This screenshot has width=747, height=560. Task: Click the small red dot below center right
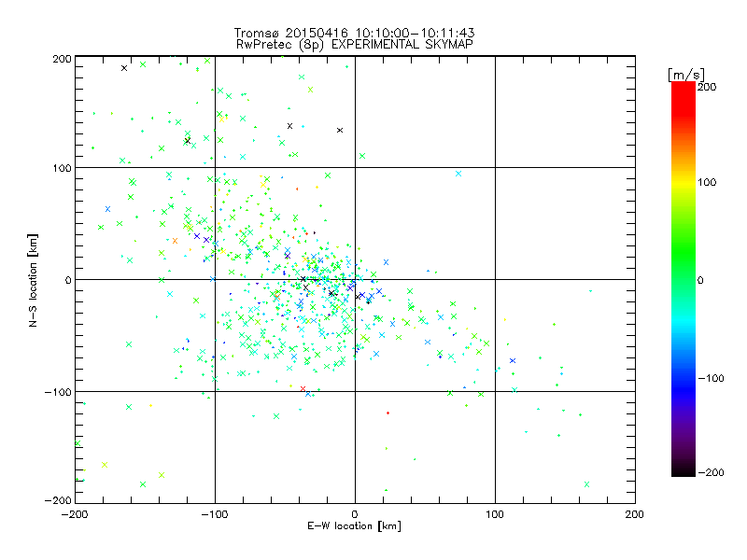coord(388,413)
